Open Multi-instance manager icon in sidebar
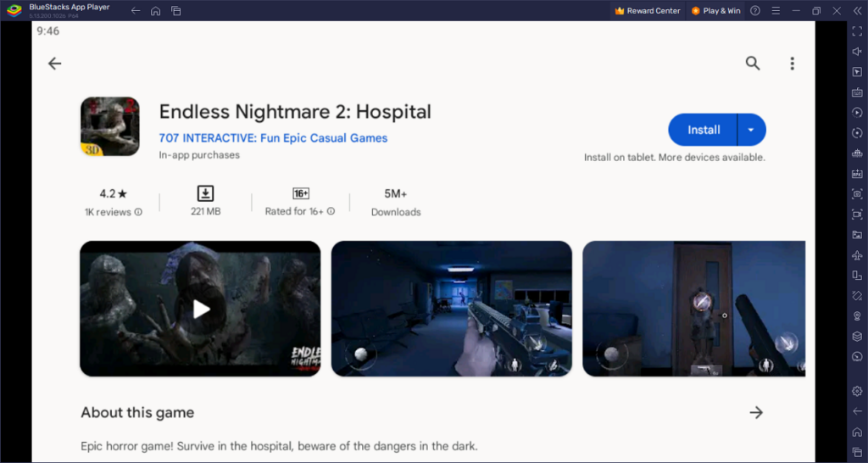The image size is (868, 463). [857, 153]
